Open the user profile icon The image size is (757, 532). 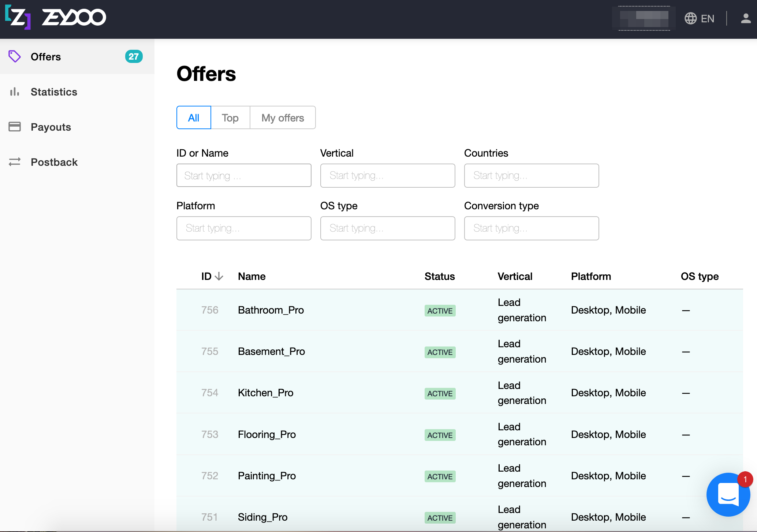(745, 18)
